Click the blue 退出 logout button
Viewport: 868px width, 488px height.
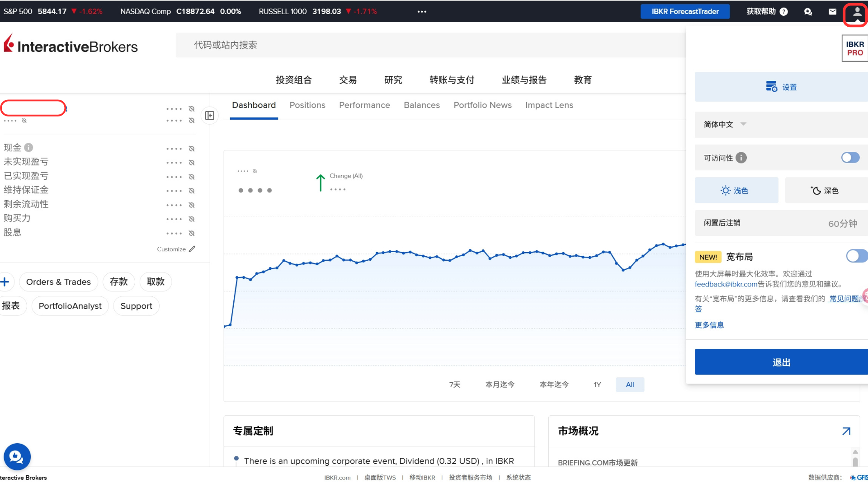(x=781, y=362)
